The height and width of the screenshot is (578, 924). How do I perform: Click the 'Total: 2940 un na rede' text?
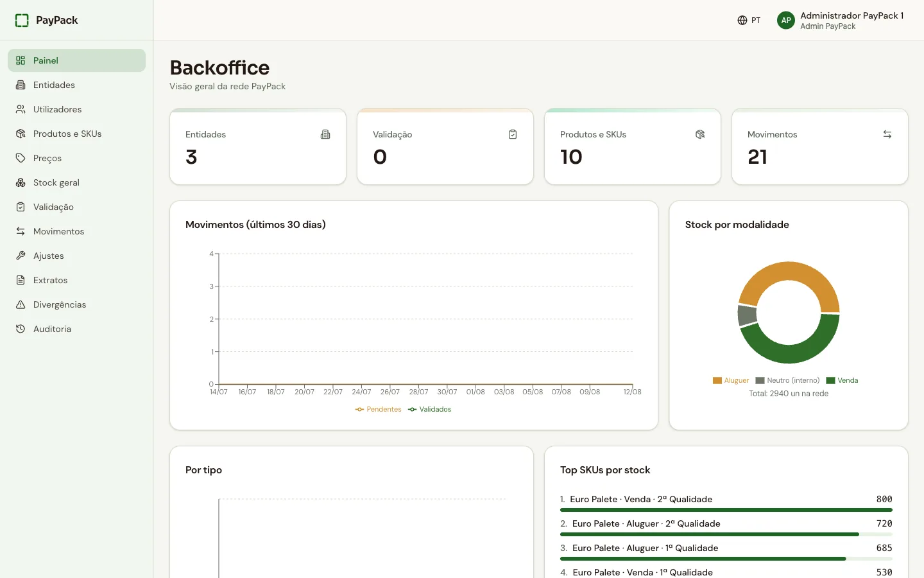(x=789, y=394)
